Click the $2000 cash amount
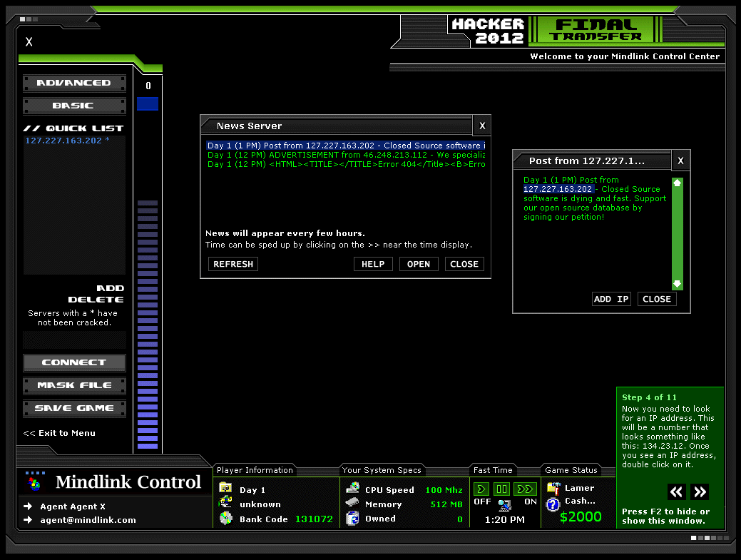Screen dimensions: 741x560 click(581, 517)
